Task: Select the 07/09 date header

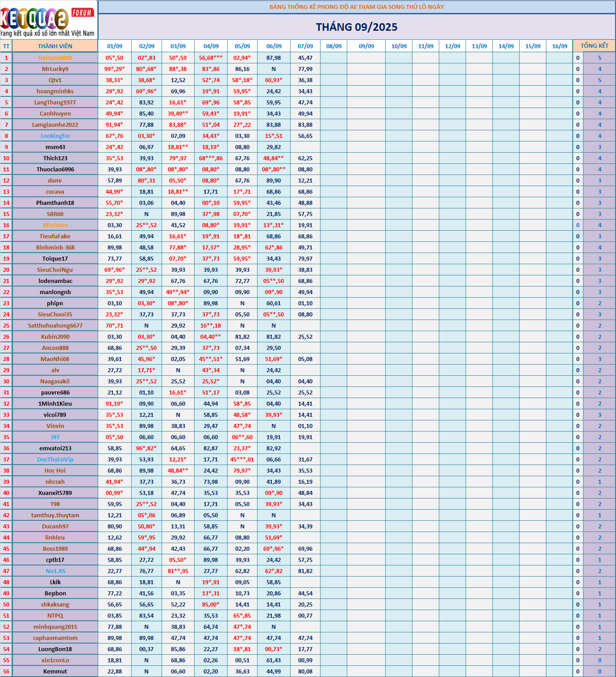Action: 305,46
